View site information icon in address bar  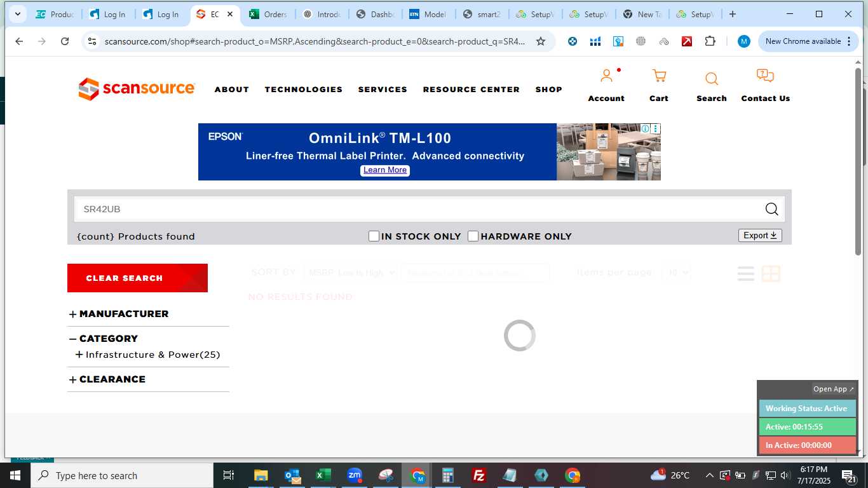(x=92, y=41)
